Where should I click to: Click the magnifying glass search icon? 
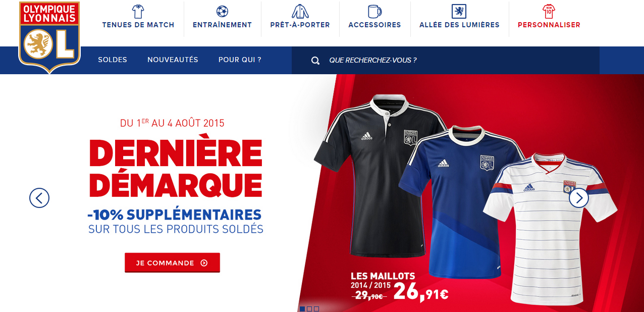(x=315, y=61)
